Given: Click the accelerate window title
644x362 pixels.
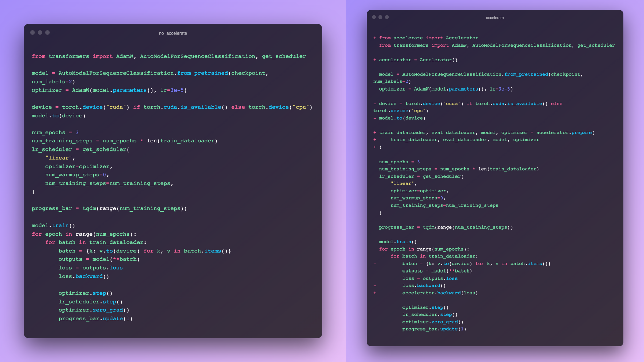Looking at the screenshot, I should (495, 18).
